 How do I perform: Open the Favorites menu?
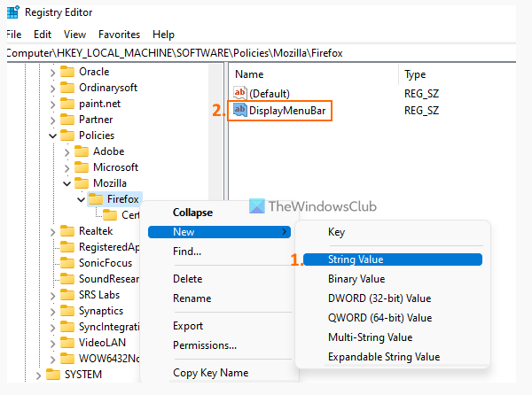(x=119, y=35)
